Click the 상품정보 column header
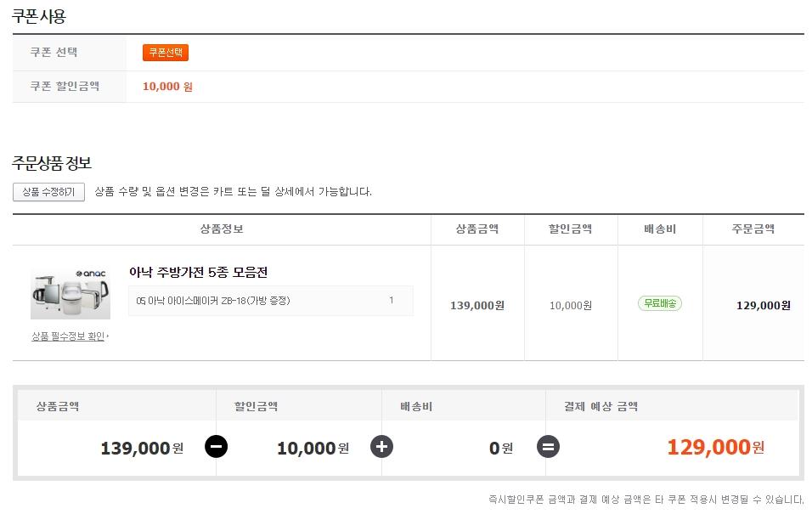This screenshot has width=812, height=514. 222,229
